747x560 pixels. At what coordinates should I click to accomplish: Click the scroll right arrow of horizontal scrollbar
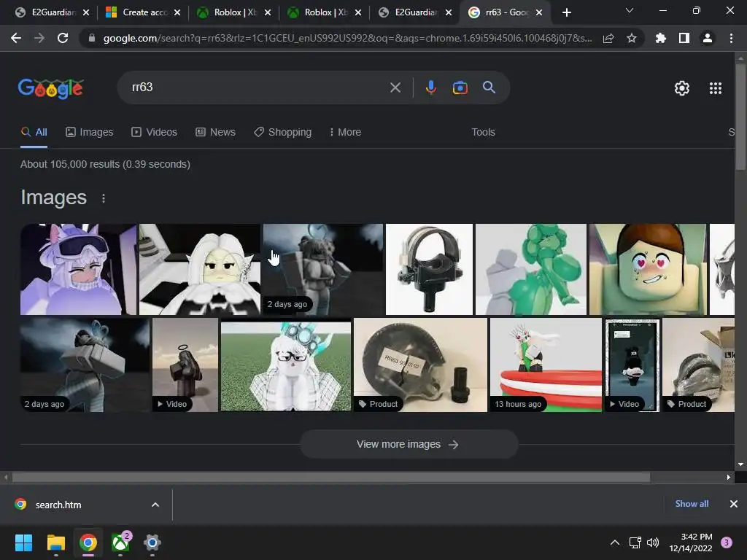(729, 477)
